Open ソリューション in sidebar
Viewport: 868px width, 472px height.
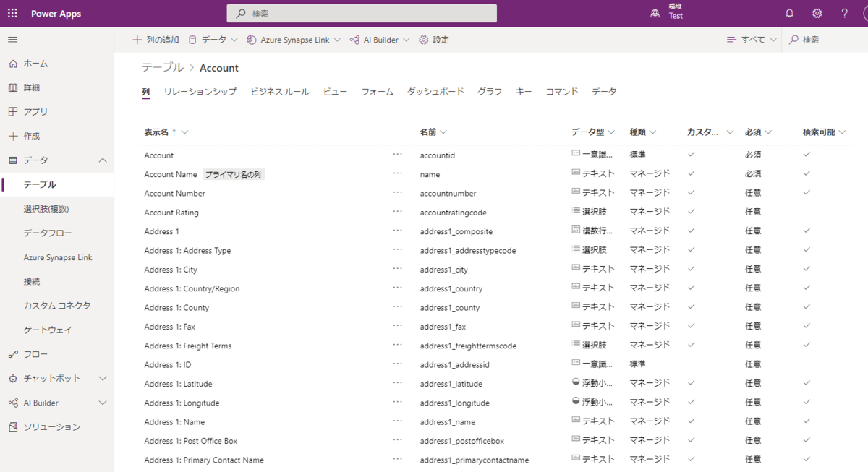tap(52, 427)
